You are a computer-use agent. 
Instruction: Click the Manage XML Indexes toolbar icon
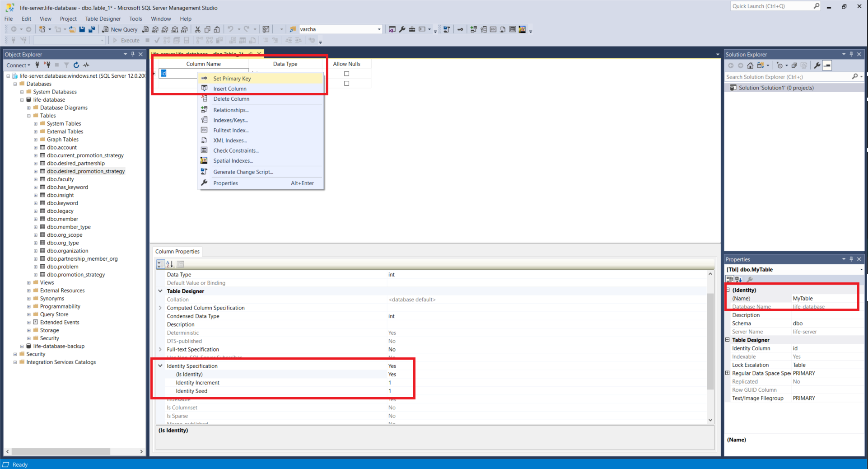point(503,29)
